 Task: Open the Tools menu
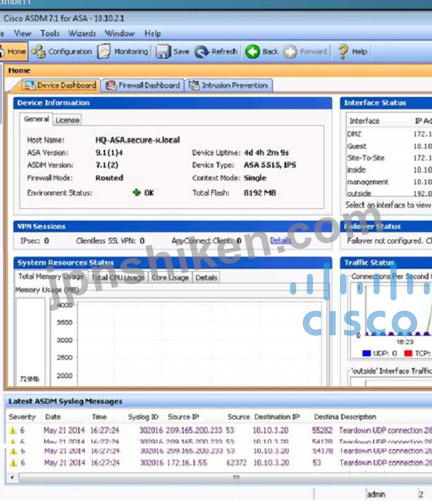(x=50, y=33)
